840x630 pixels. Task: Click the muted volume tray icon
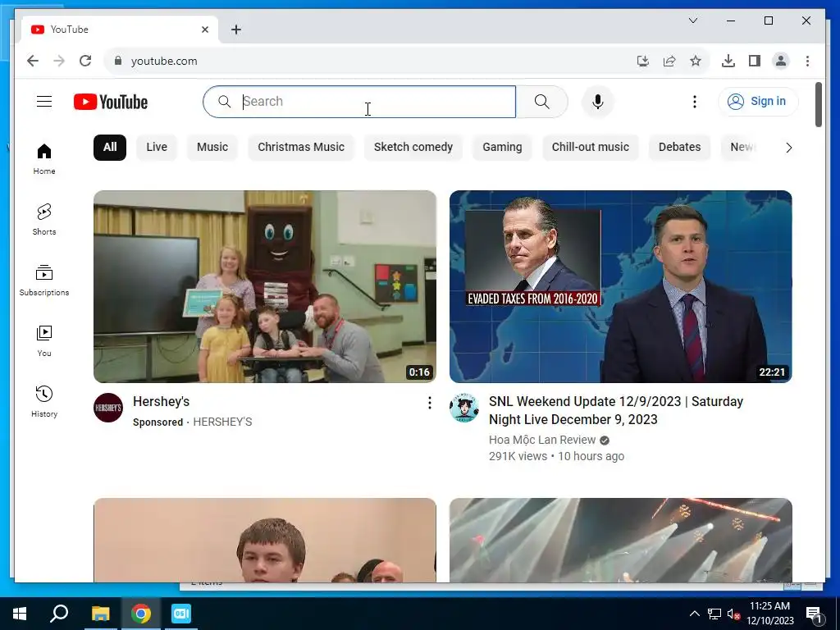tap(733, 614)
